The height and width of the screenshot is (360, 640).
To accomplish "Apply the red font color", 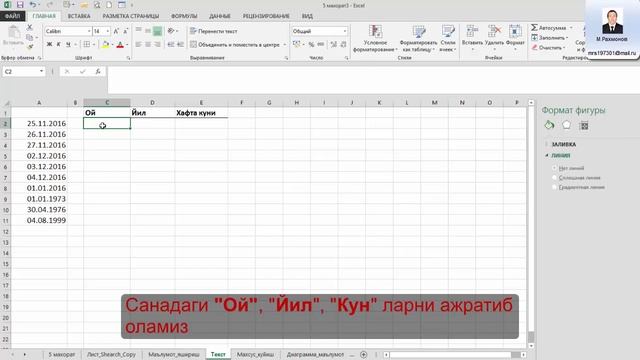I will coord(120,44).
